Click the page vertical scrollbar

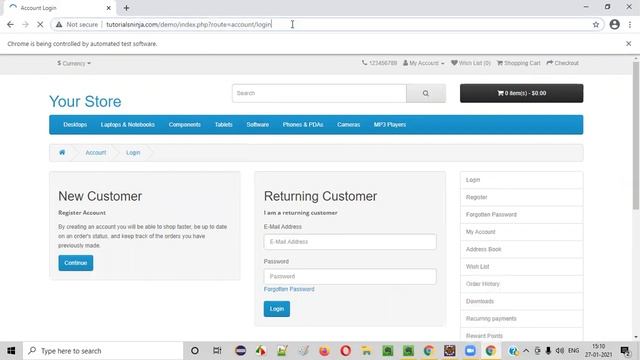coord(636,135)
